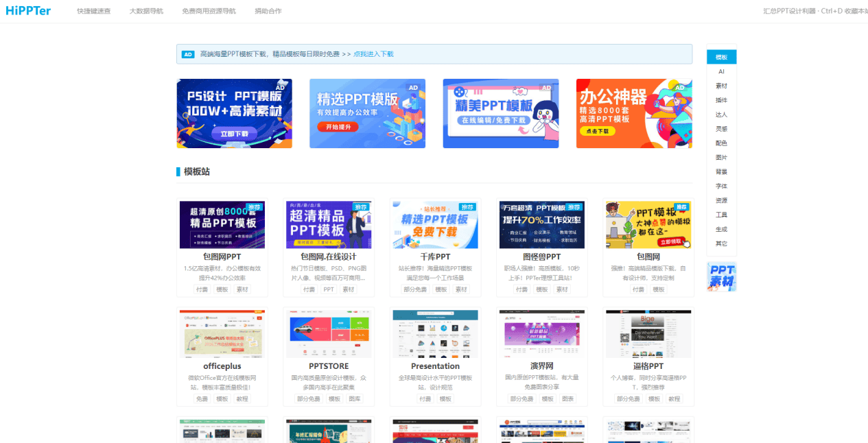The height and width of the screenshot is (443, 868).
Task: Open the PPTSTORE site thumbnail
Action: pyautogui.click(x=329, y=334)
